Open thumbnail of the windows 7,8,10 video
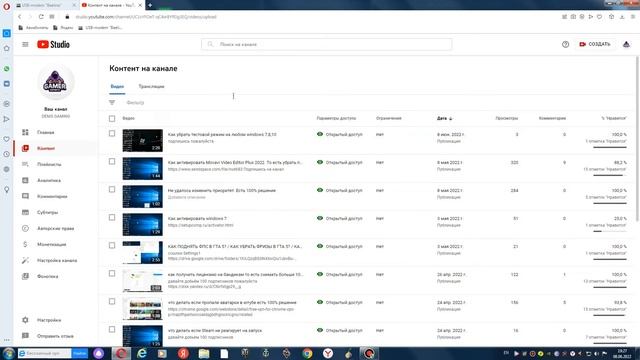Viewport: 640px width, 360px height. [x=142, y=140]
